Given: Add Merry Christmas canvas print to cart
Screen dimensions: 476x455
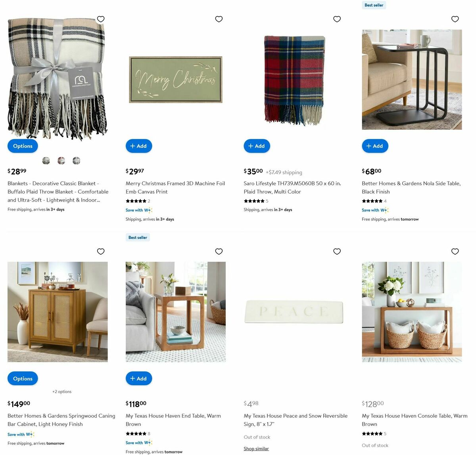Looking at the screenshot, I should coord(139,146).
